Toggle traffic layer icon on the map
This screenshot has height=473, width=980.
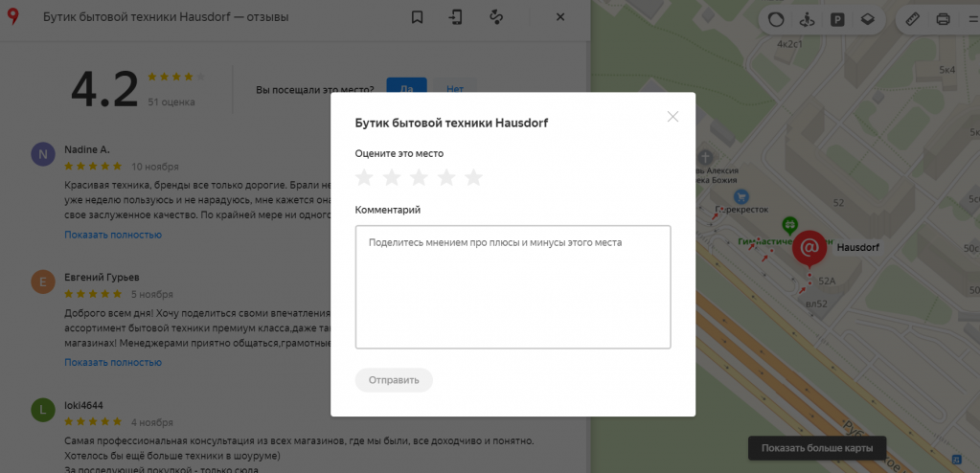tap(776, 19)
